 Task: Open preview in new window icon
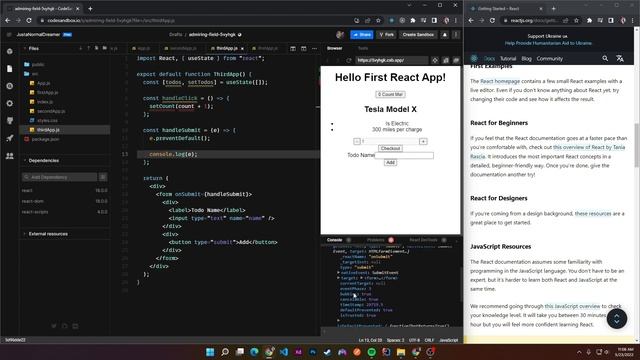(456, 60)
